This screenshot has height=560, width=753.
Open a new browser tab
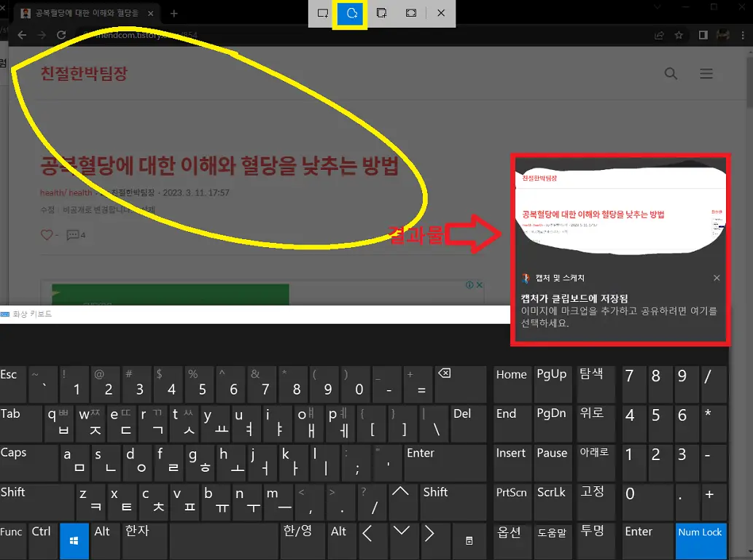[173, 13]
